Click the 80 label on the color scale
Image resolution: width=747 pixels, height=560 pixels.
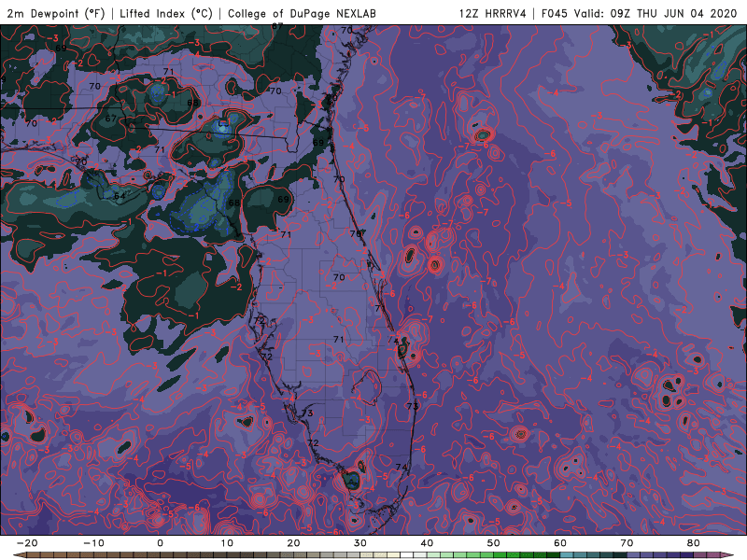(x=694, y=543)
